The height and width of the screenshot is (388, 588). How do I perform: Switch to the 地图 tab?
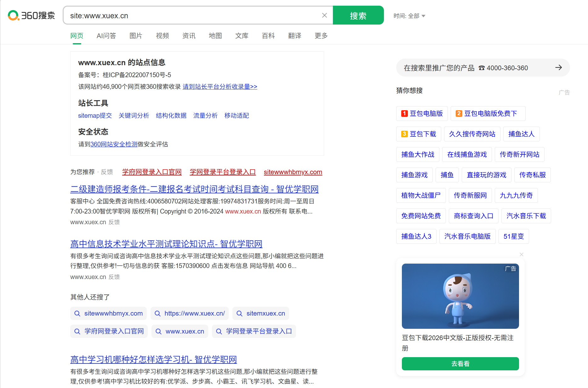tap(215, 36)
